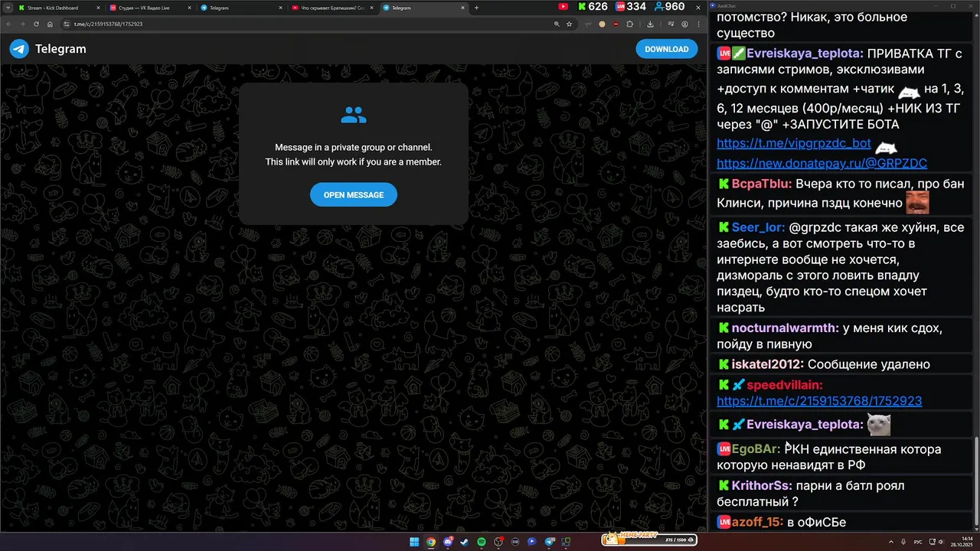Image resolution: width=980 pixels, height=551 pixels.
Task: Open speedvillain's t.me message link in chat
Action: 819,401
